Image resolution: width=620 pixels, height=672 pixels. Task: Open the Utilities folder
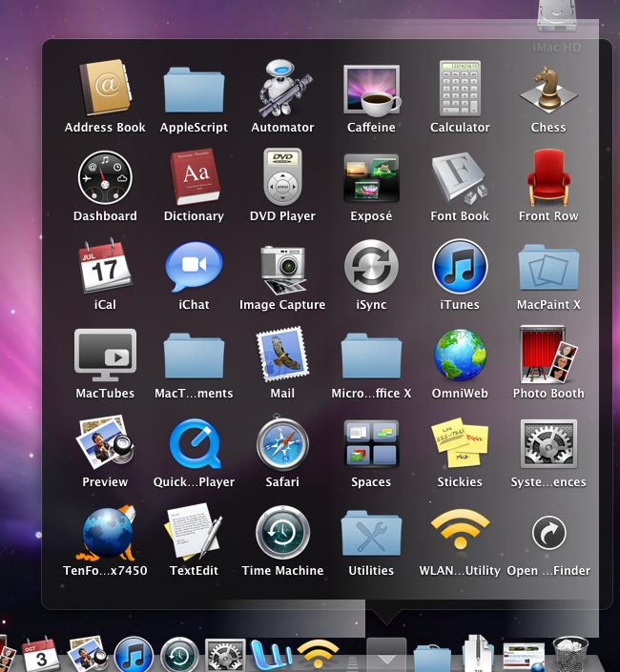tap(371, 533)
